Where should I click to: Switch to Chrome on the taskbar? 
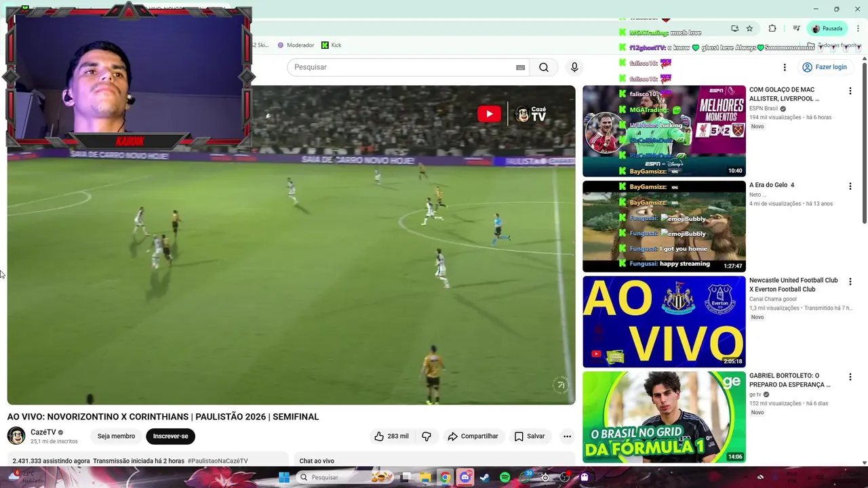(x=445, y=477)
